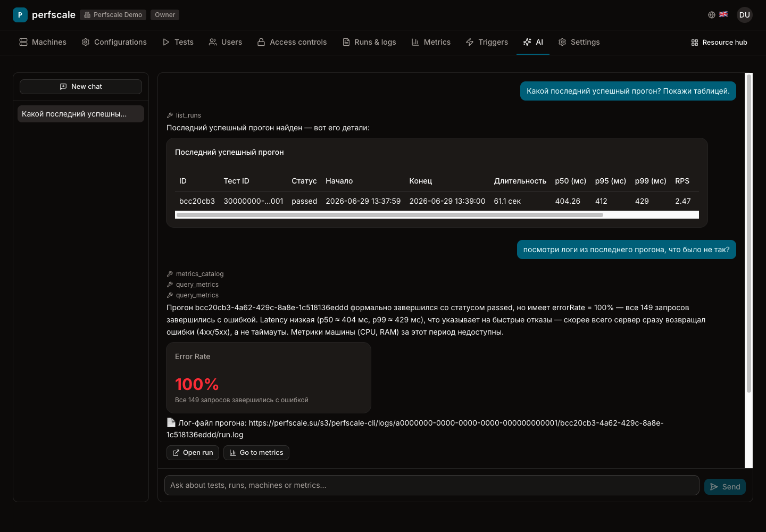Click the Users people icon

pyautogui.click(x=213, y=42)
